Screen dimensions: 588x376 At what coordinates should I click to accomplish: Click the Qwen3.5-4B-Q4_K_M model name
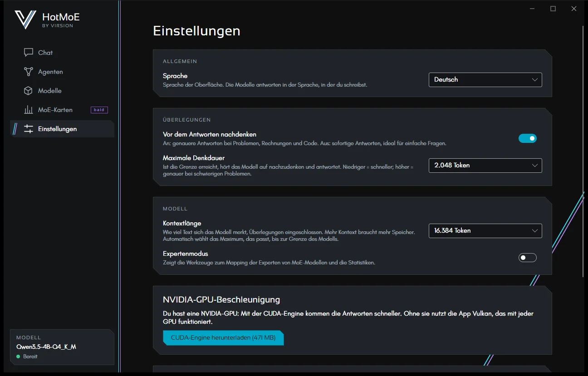tap(46, 347)
